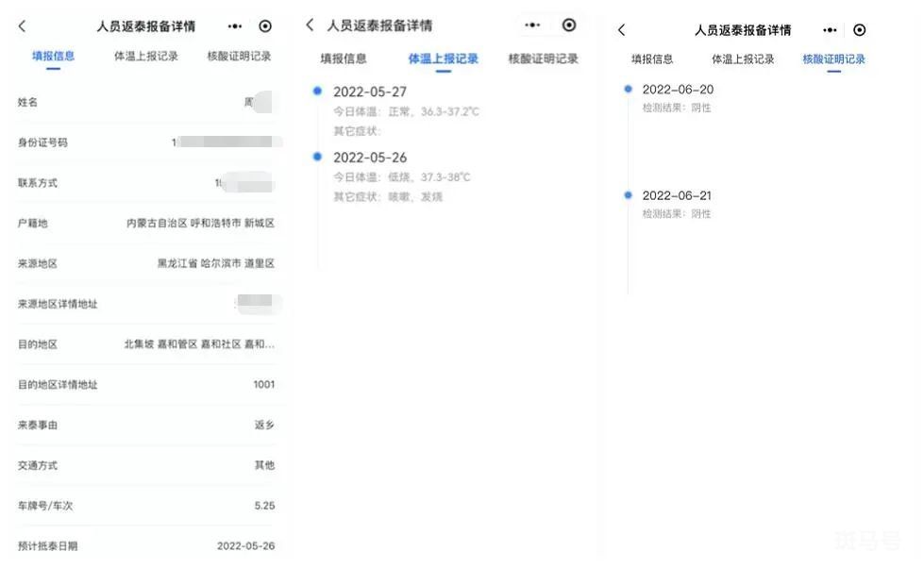Tap the target close icon in the right panel
Viewport: 924px width, 568px height.
pos(859,30)
